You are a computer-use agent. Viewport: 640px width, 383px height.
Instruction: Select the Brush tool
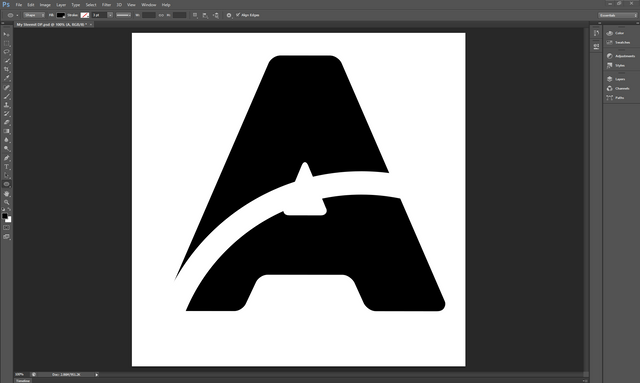click(7, 96)
